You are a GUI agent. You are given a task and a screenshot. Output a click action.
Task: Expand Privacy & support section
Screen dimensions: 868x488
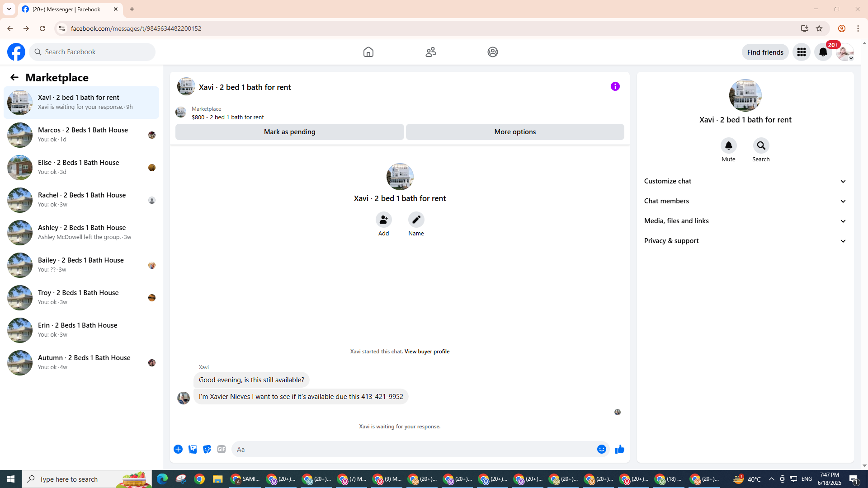coord(745,241)
